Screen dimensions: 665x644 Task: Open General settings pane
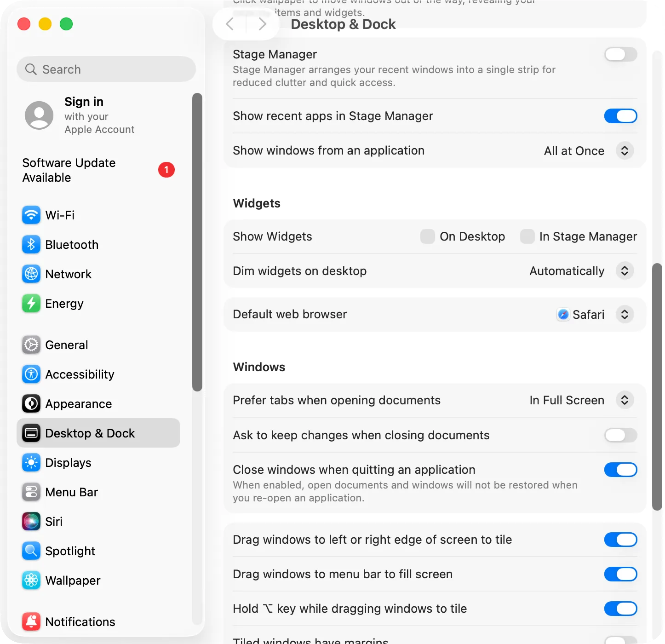click(98, 345)
